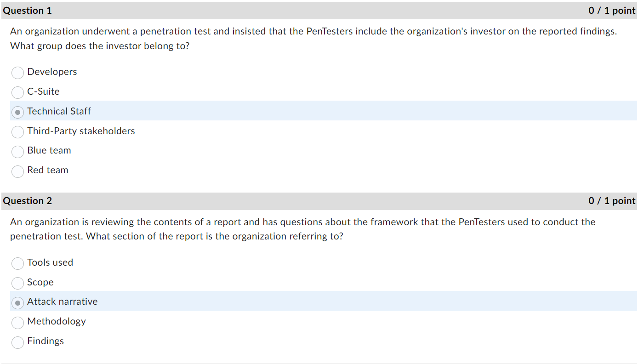Select the Developers radio button
The width and height of the screenshot is (638, 364).
pos(17,73)
